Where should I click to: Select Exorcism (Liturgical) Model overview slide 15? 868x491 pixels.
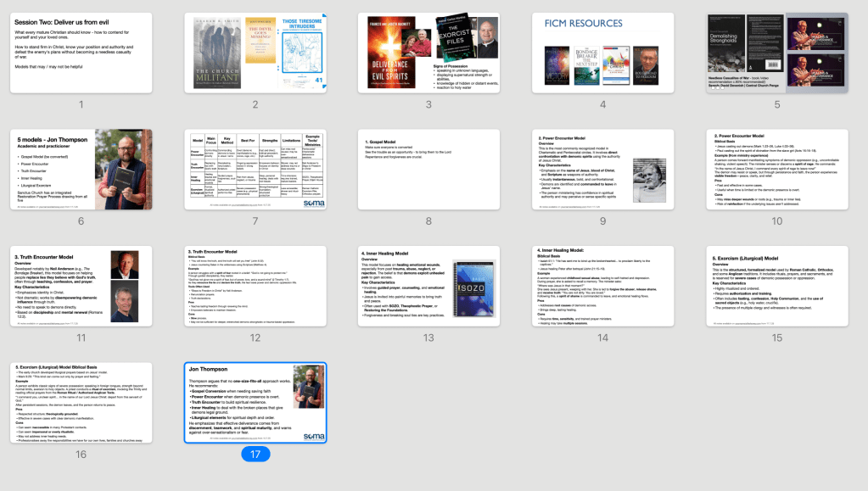[x=776, y=286]
